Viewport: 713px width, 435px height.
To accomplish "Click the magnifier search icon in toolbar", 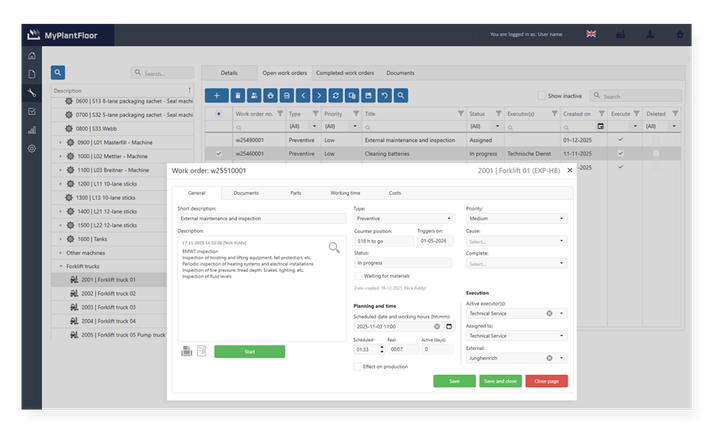I will coord(401,95).
